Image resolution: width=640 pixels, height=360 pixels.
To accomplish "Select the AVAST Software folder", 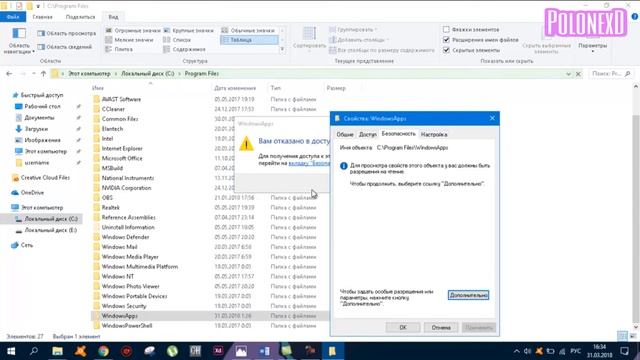I will tap(121, 99).
